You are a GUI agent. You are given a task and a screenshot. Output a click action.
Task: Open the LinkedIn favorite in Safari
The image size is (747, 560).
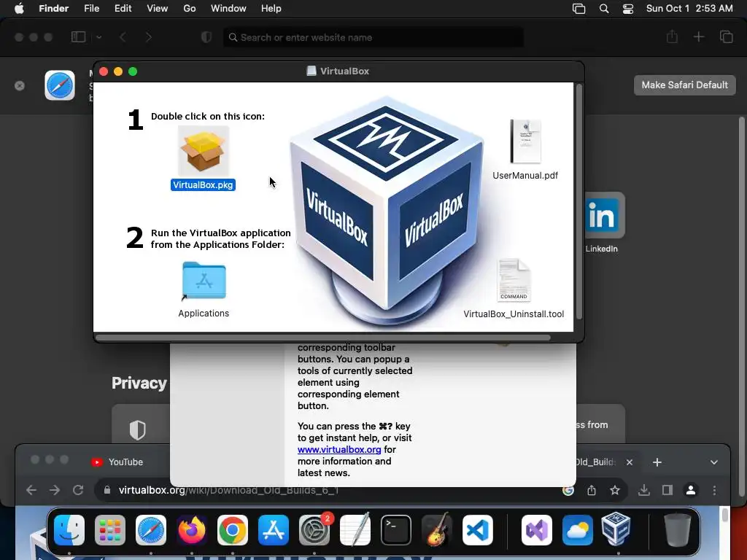click(602, 215)
